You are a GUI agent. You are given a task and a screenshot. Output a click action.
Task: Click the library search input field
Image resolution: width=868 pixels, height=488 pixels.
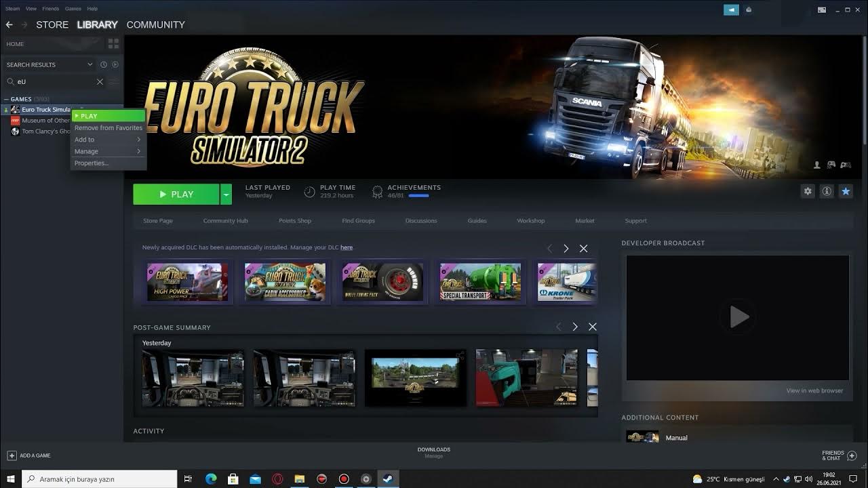point(54,81)
